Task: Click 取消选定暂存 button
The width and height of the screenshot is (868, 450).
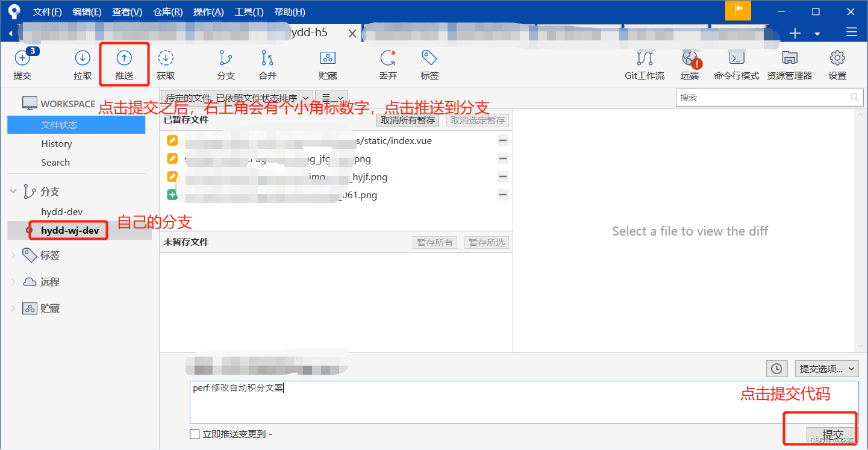Action: pyautogui.click(x=478, y=120)
